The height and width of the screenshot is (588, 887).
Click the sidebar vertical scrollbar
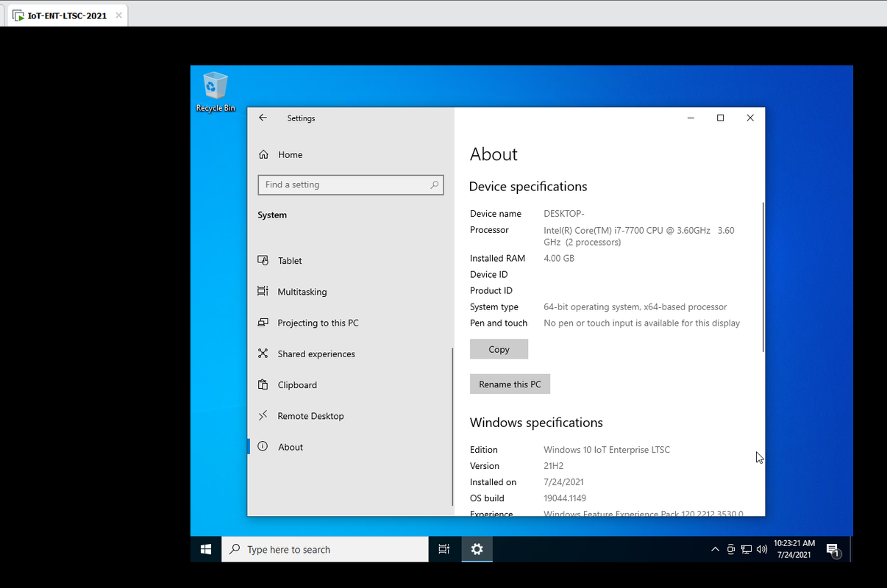(x=452, y=426)
